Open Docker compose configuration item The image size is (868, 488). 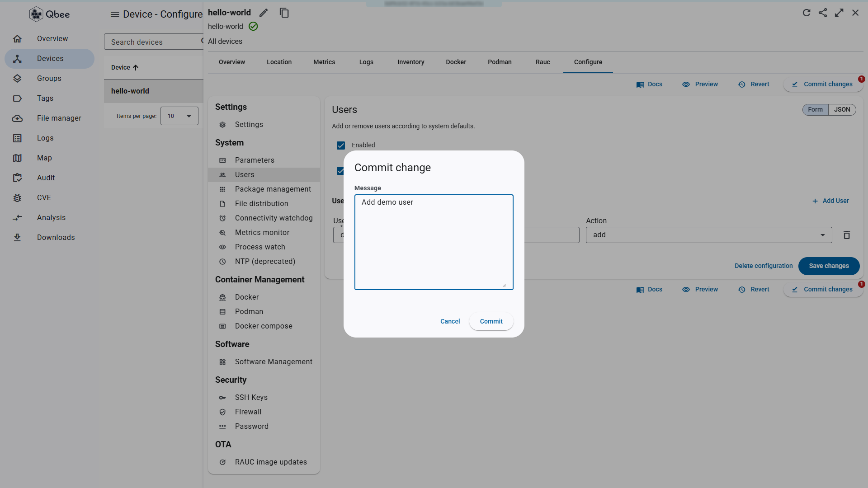tap(264, 326)
